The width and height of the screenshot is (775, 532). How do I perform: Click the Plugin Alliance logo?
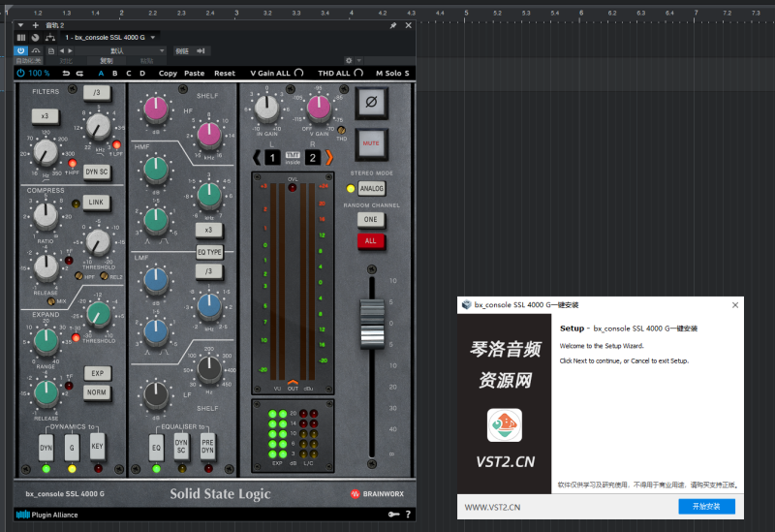[x=46, y=515]
